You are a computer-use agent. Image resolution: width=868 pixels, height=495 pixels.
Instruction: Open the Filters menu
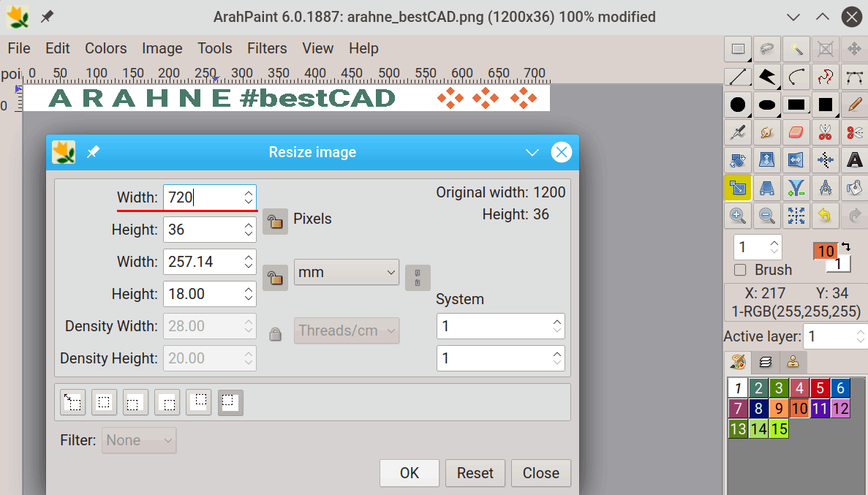(x=267, y=48)
